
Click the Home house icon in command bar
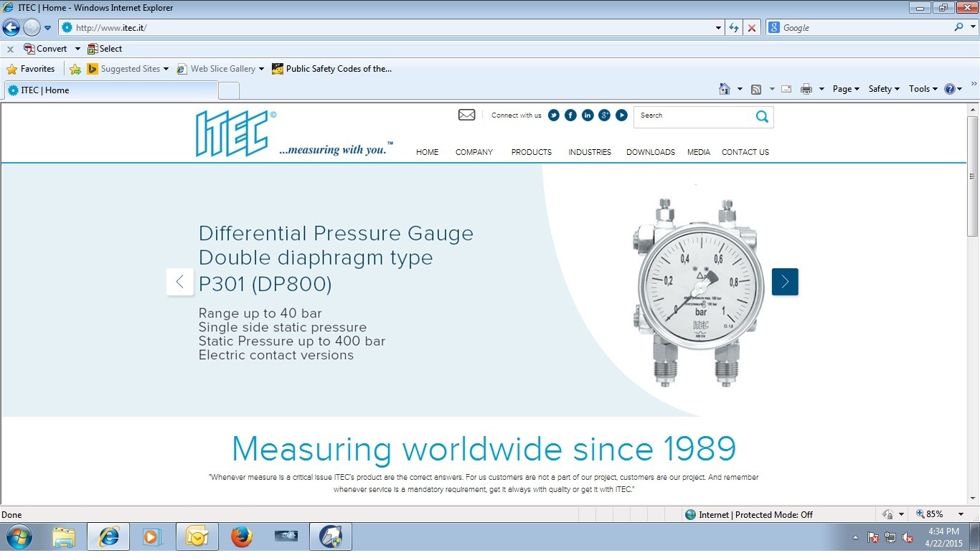(x=725, y=89)
